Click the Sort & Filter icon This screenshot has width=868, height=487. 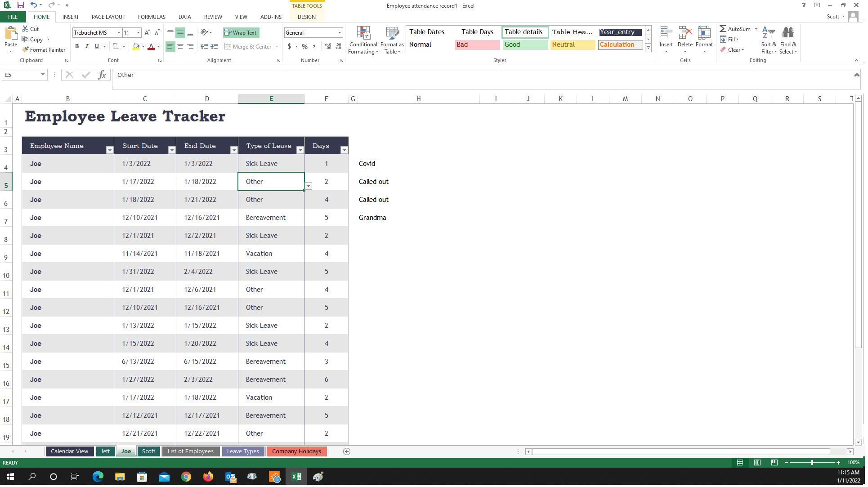pyautogui.click(x=769, y=33)
